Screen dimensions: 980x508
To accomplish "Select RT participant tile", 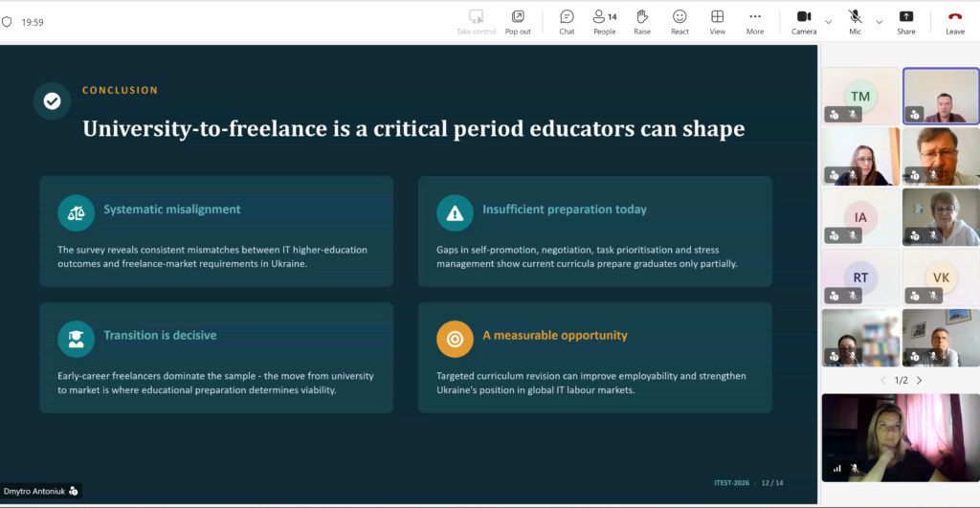I will coord(860,277).
